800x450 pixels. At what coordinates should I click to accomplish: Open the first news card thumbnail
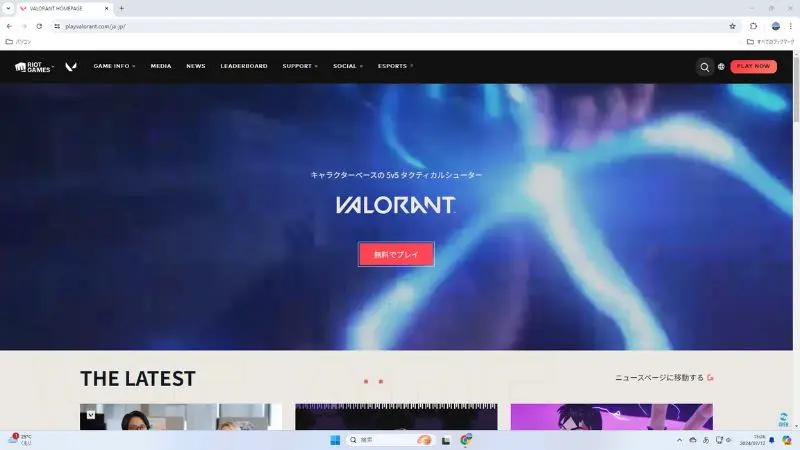coord(181,417)
